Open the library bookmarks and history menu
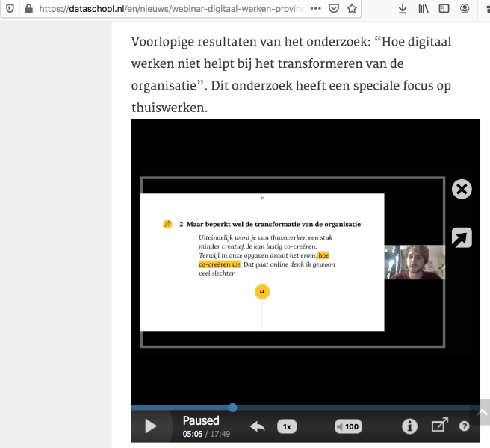This screenshot has height=448, width=490. [x=424, y=9]
